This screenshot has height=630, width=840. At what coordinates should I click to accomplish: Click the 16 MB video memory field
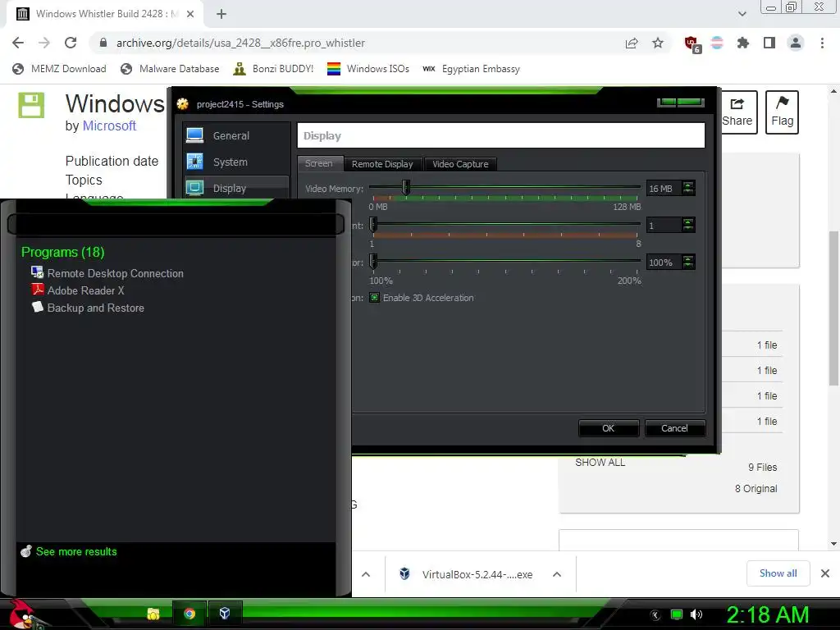coord(664,188)
